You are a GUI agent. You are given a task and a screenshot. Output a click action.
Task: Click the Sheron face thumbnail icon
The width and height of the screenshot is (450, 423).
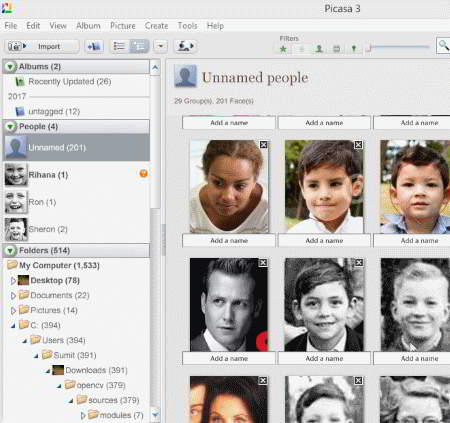(16, 229)
